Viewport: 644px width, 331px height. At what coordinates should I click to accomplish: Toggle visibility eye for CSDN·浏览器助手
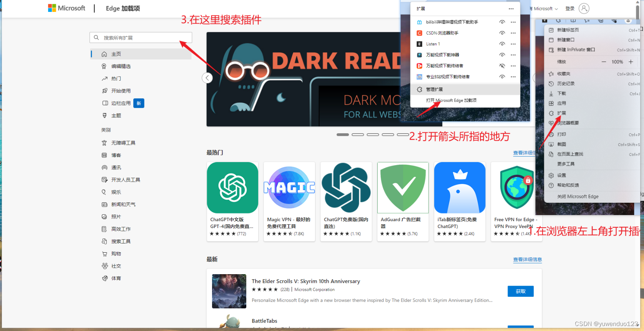502,33
